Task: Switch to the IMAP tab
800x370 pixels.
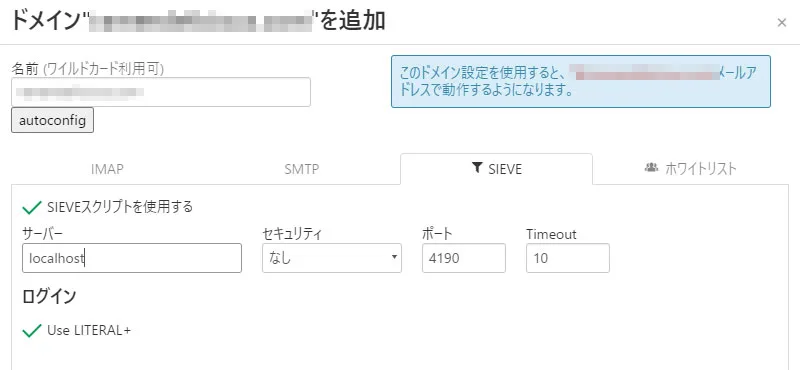Action: (108, 169)
